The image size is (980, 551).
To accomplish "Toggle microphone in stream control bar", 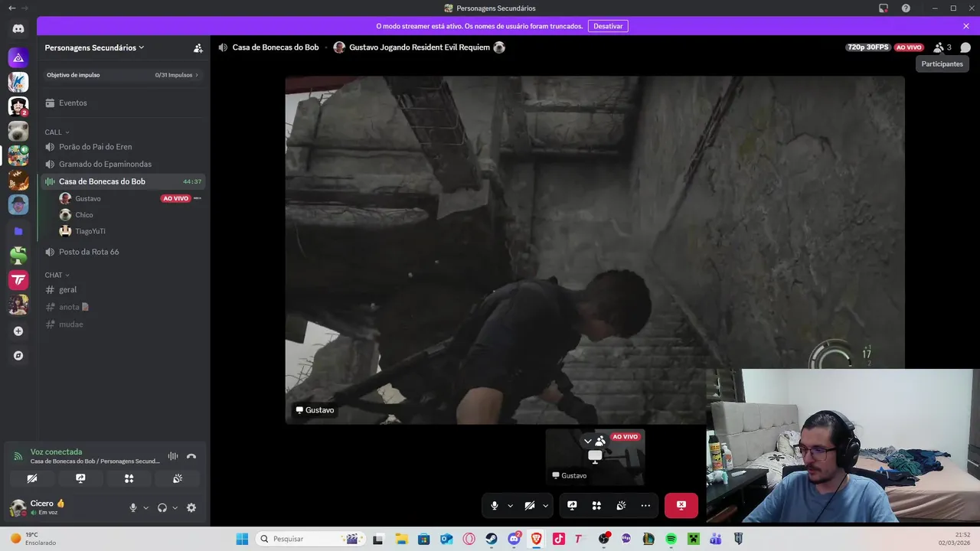I will point(495,506).
